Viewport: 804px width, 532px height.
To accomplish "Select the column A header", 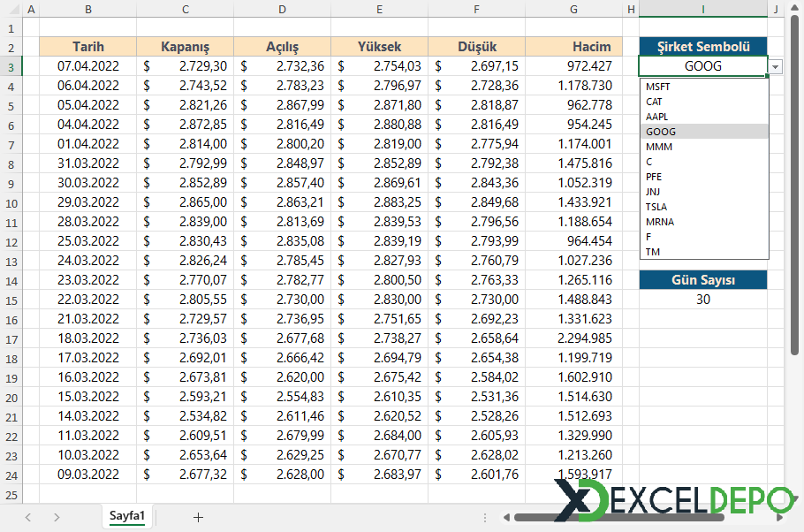I will point(31,9).
